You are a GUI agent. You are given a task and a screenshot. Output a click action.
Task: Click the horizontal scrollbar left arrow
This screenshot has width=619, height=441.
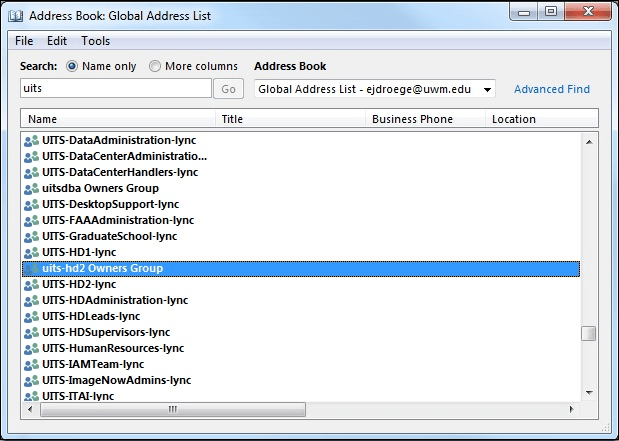tap(30, 409)
